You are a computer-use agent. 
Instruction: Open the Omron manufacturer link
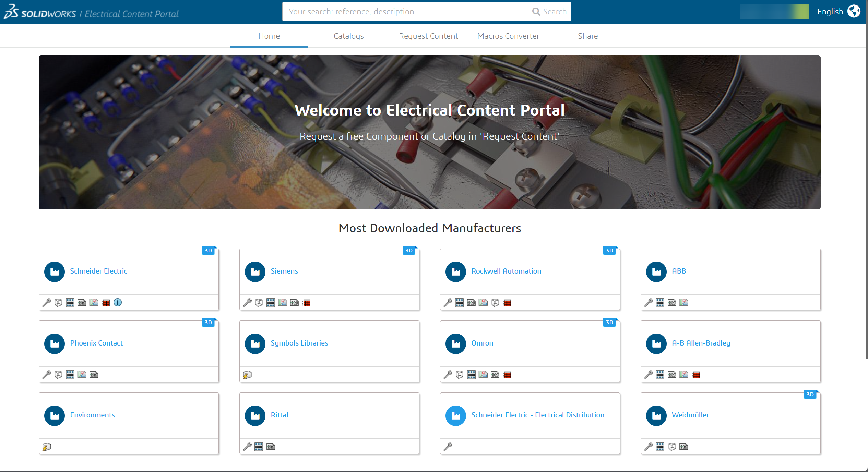click(x=482, y=343)
